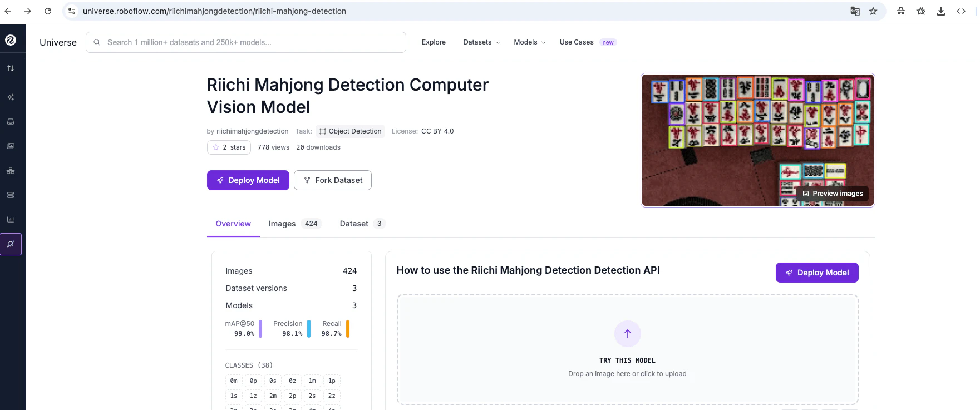This screenshot has height=410, width=980.
Task: Click the CLASSES (38) heading
Action: coord(249,365)
